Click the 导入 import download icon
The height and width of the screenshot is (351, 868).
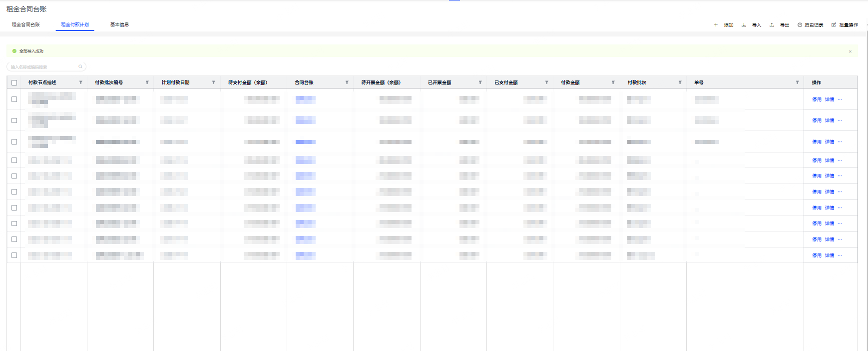click(x=744, y=25)
